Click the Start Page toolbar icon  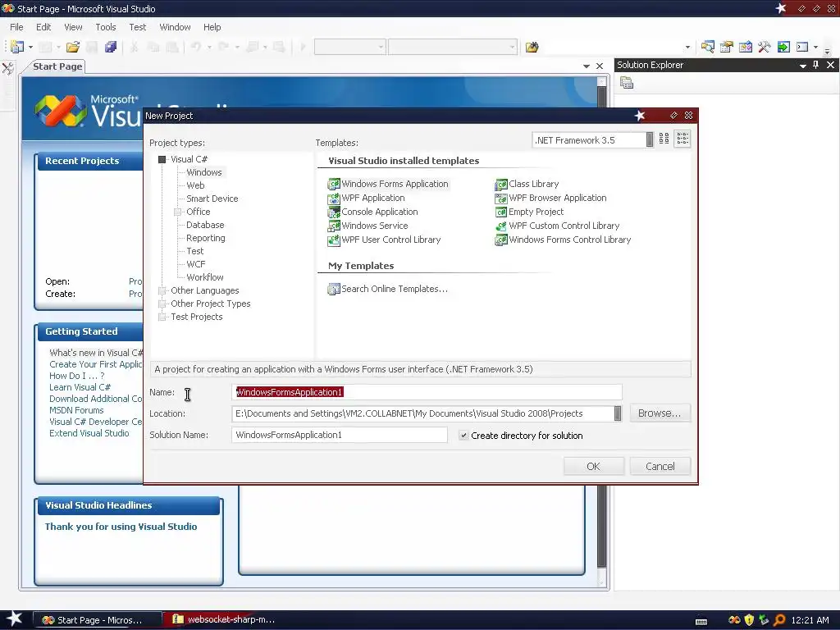(783, 47)
